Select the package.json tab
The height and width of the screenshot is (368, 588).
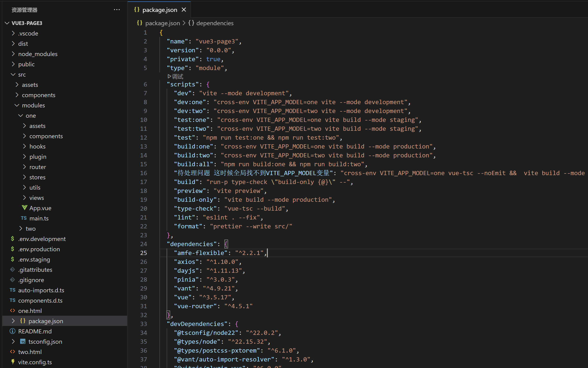[x=160, y=10]
